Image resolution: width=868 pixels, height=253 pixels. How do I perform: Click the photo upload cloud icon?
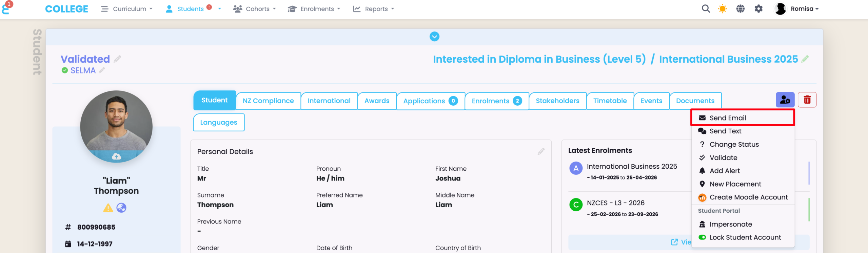[x=116, y=156]
